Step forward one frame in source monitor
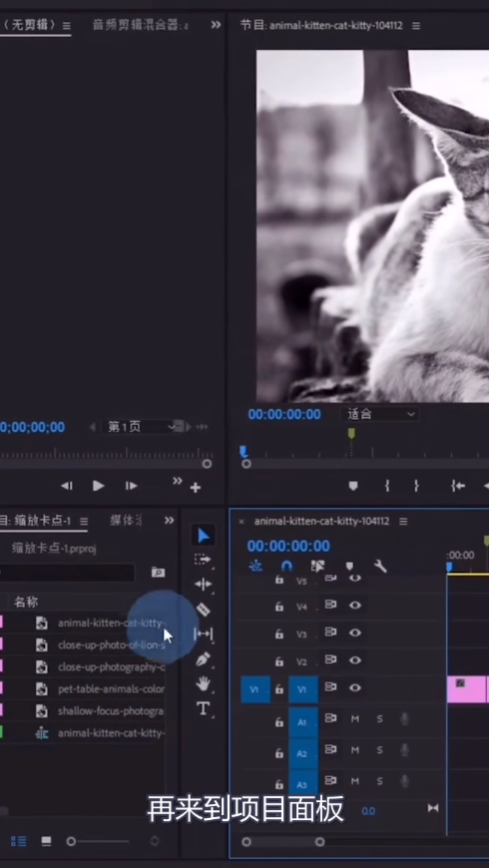Image resolution: width=489 pixels, height=868 pixels. pyautogui.click(x=132, y=486)
